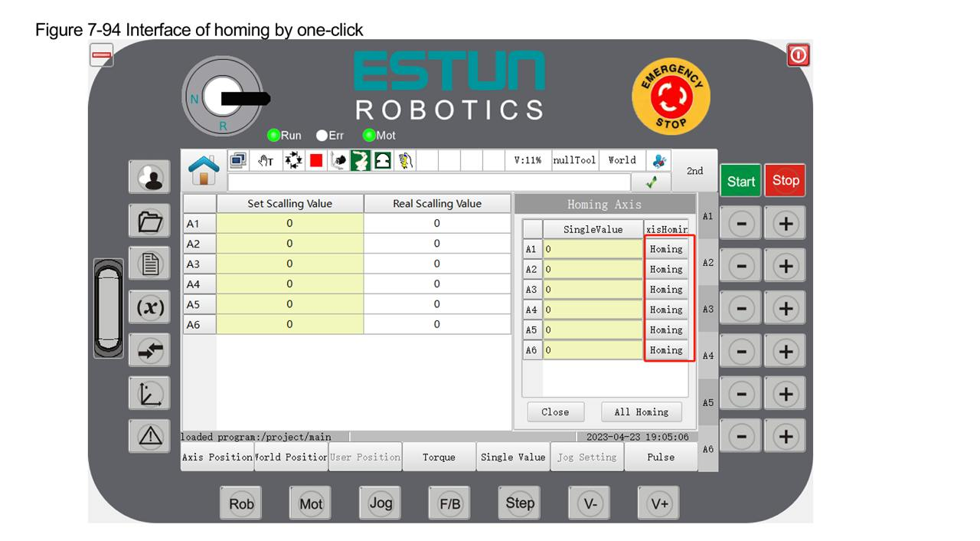Confirm with the green checkmark button

652,182
